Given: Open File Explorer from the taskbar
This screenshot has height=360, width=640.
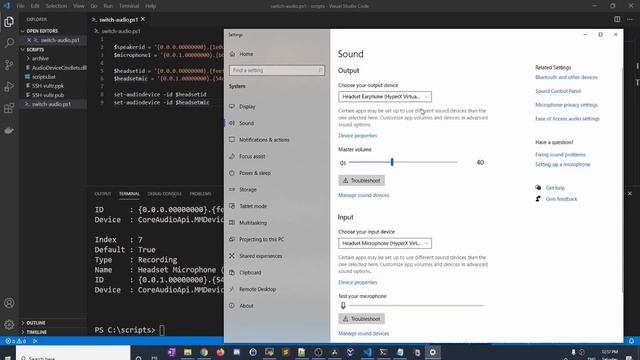Looking at the screenshot, I should (x=188, y=352).
